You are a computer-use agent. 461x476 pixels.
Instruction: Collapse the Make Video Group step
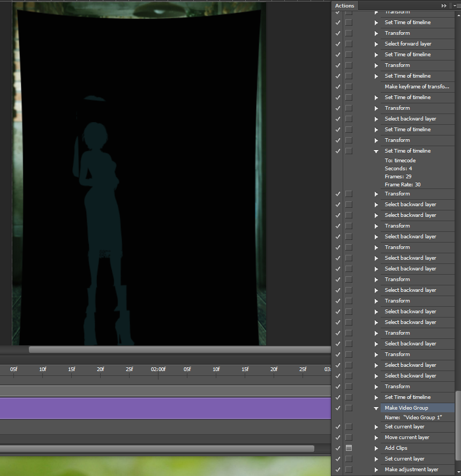376,408
